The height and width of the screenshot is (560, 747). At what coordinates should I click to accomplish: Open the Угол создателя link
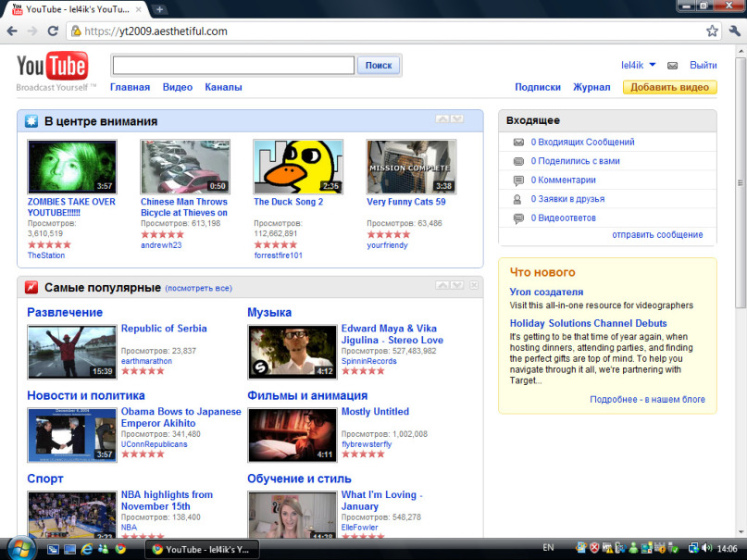tap(546, 292)
